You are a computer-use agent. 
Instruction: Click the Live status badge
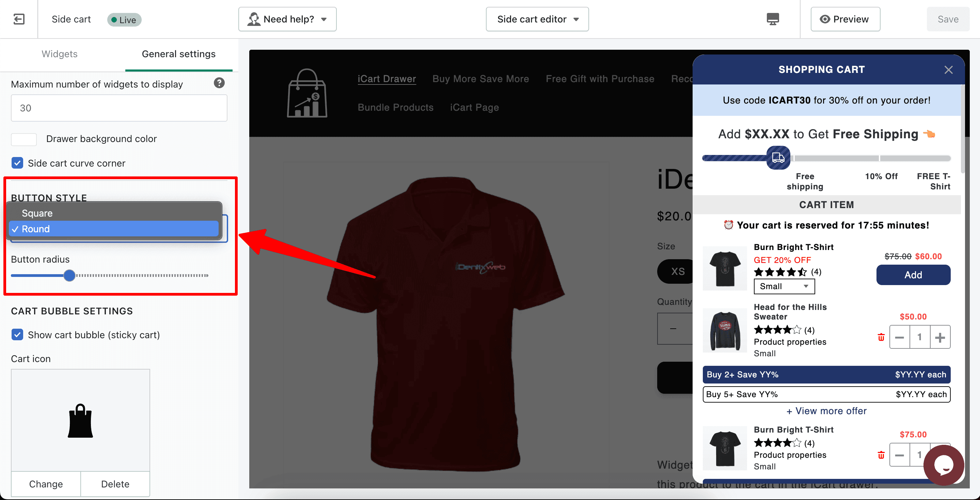tap(124, 19)
